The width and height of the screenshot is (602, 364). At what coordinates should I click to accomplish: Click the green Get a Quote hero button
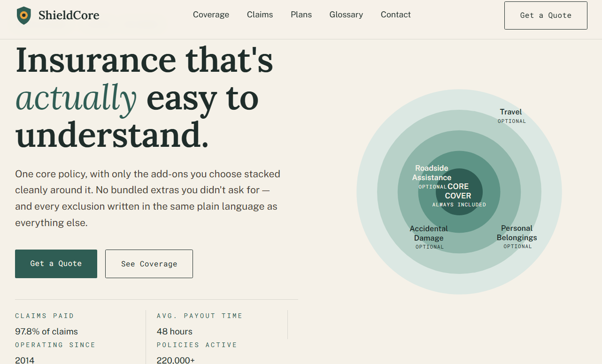pyautogui.click(x=56, y=264)
